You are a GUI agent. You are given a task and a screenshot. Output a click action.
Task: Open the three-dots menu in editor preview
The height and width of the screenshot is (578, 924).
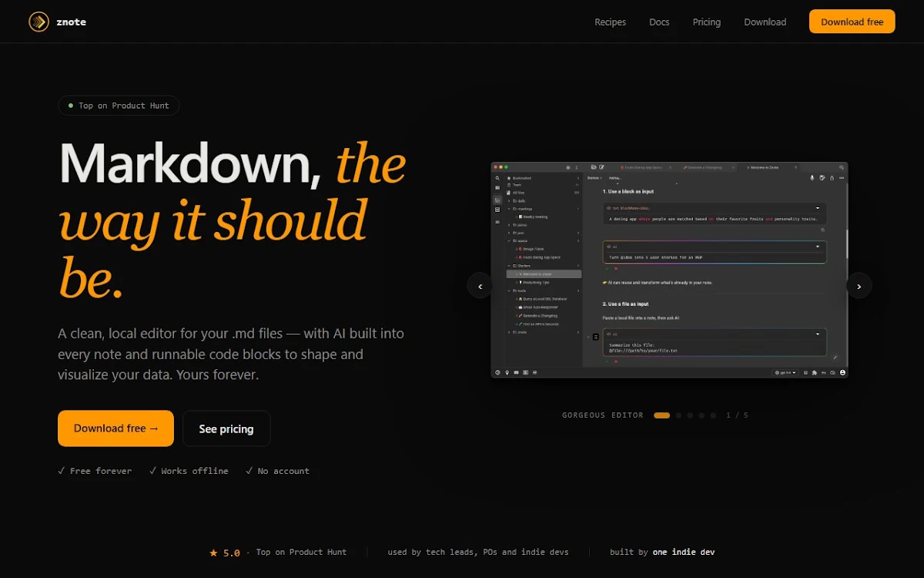pos(842,178)
